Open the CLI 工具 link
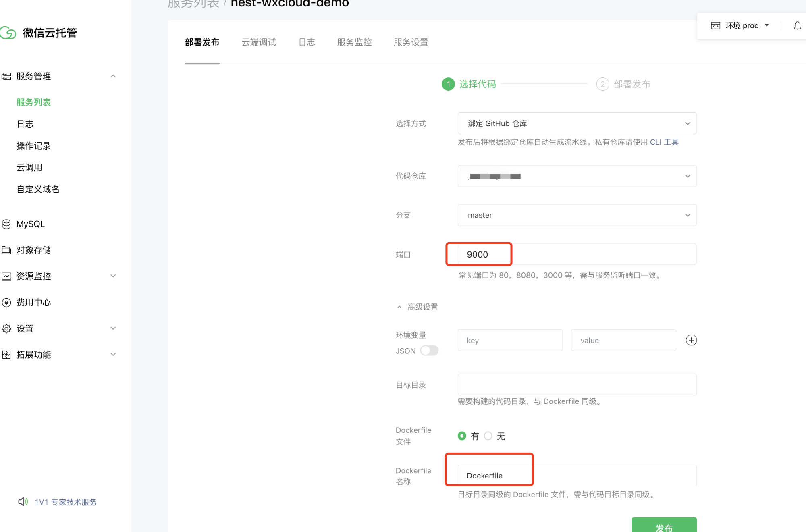The height and width of the screenshot is (532, 806). (x=664, y=142)
